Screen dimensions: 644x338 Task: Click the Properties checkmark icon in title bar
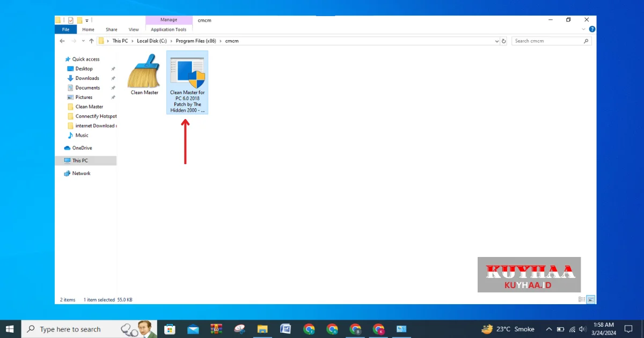(71, 20)
